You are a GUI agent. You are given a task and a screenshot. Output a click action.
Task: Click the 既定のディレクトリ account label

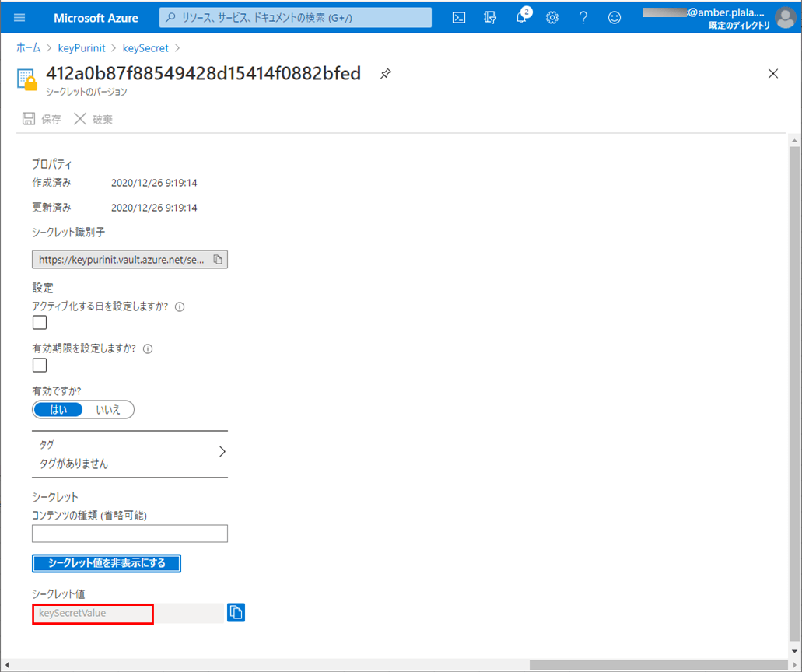pos(739,26)
